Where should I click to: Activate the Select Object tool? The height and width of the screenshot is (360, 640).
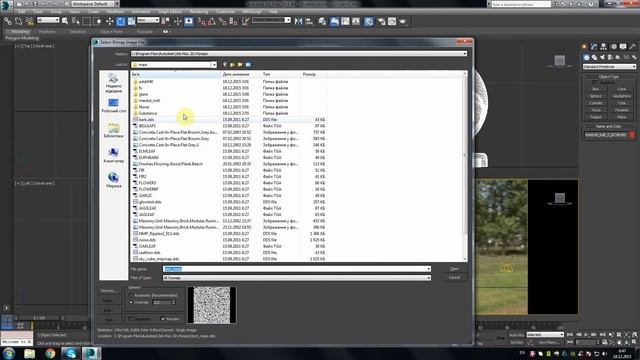[x=64, y=21]
